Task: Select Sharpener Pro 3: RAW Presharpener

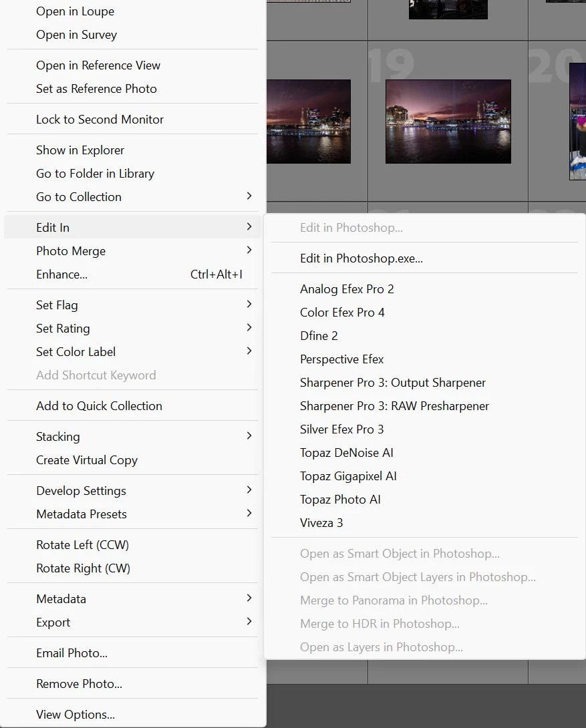Action: (x=424, y=405)
